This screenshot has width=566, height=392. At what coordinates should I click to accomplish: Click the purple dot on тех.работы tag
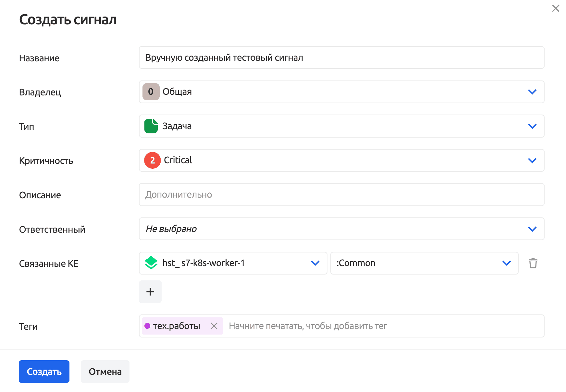pyautogui.click(x=147, y=326)
